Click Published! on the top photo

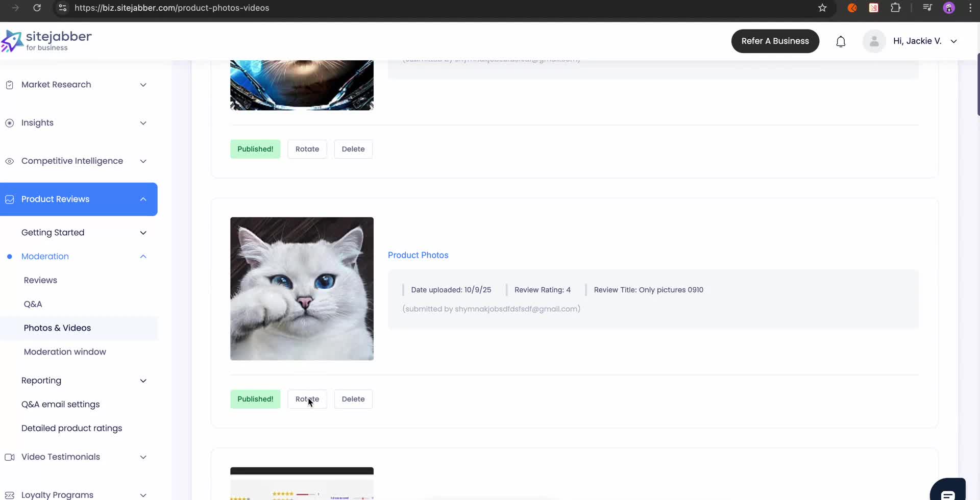click(x=255, y=149)
